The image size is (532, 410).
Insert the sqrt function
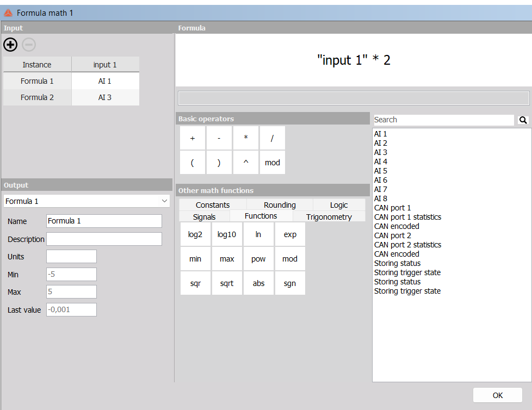click(x=227, y=283)
